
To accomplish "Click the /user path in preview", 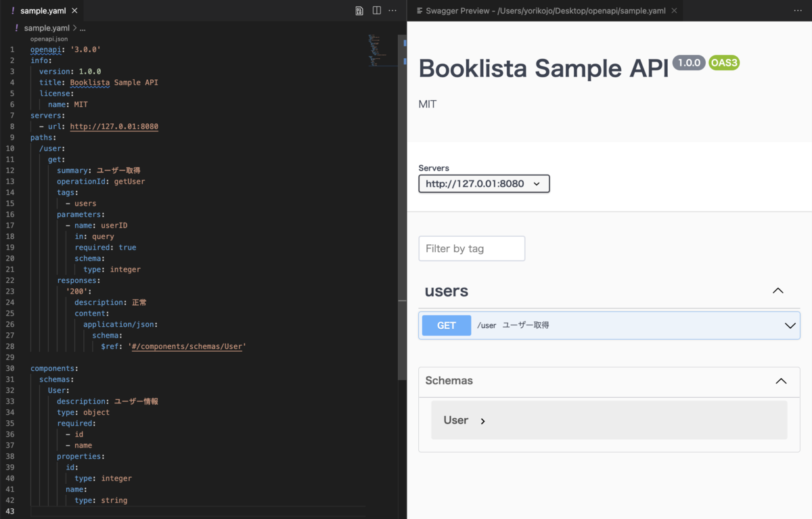I will coord(487,325).
